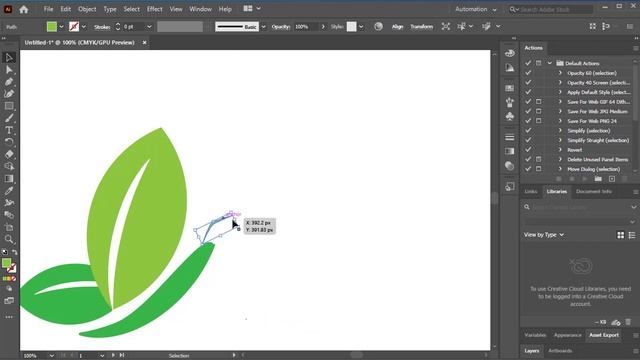Click the Stroke label link

(x=102, y=27)
